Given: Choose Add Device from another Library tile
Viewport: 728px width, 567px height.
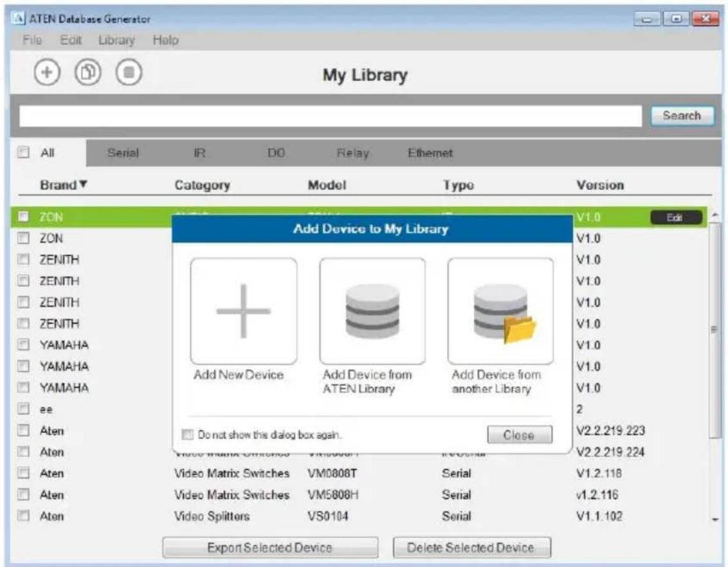Looking at the screenshot, I should (x=500, y=311).
